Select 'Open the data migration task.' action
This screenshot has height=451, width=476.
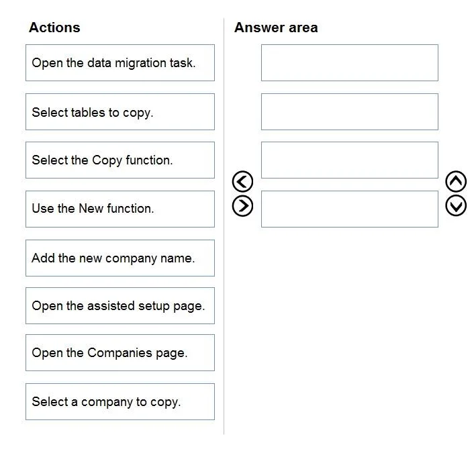pyautogui.click(x=120, y=63)
